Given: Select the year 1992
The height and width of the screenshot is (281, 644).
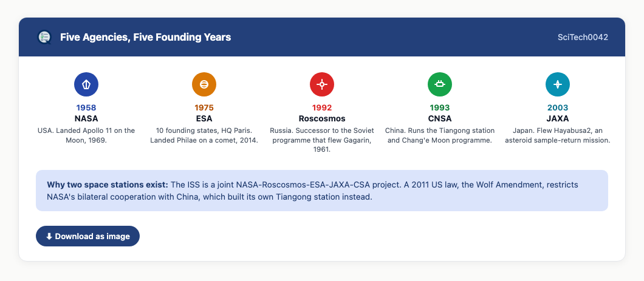Looking at the screenshot, I should click(322, 108).
